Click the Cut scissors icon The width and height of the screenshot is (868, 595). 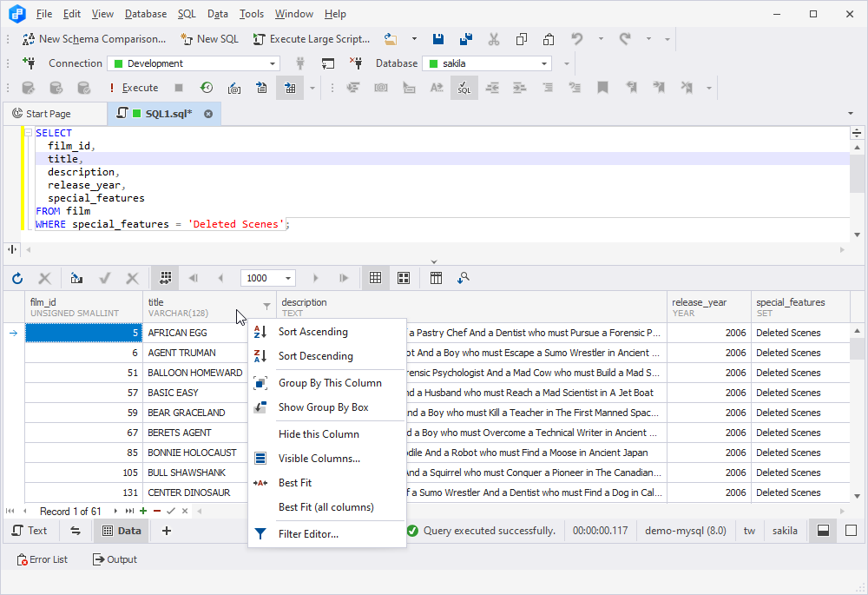point(494,39)
